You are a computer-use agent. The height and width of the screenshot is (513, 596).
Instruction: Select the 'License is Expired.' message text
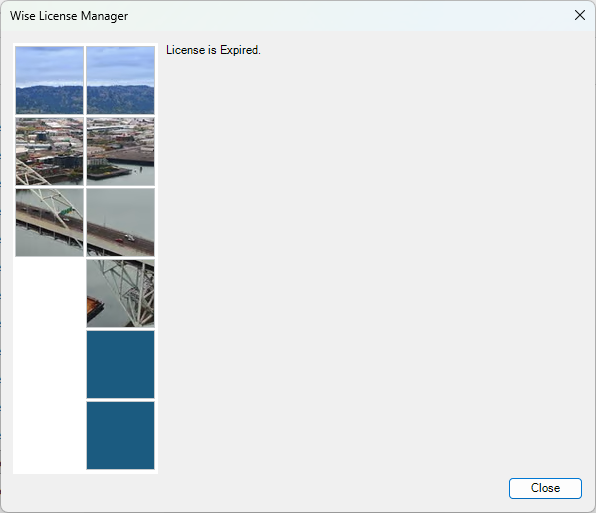coord(213,50)
